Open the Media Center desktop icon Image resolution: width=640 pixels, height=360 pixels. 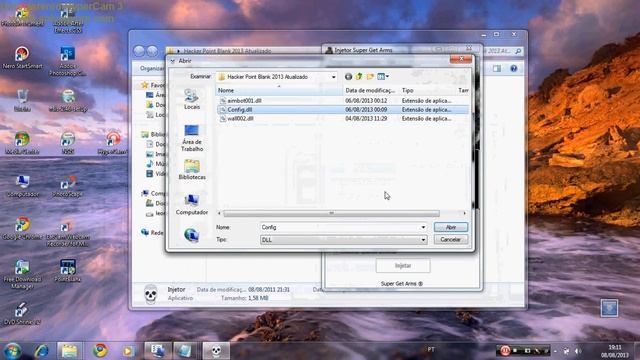pyautogui.click(x=22, y=143)
